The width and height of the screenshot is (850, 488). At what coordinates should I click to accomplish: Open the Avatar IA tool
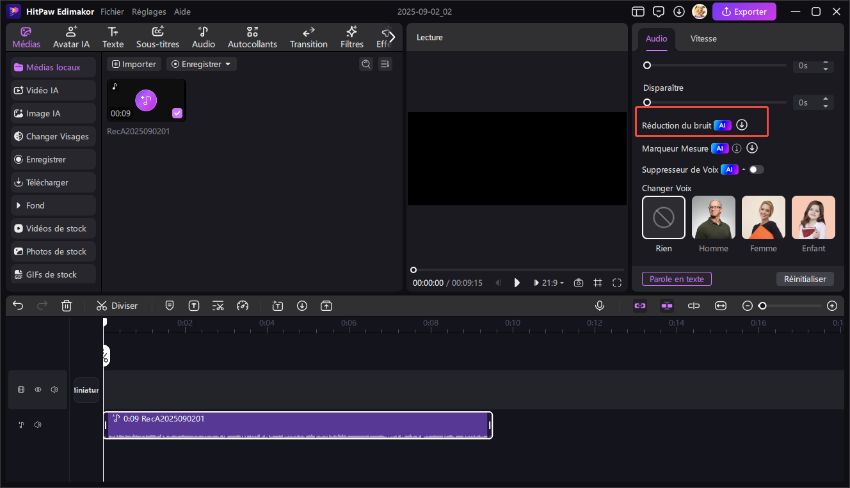(71, 37)
